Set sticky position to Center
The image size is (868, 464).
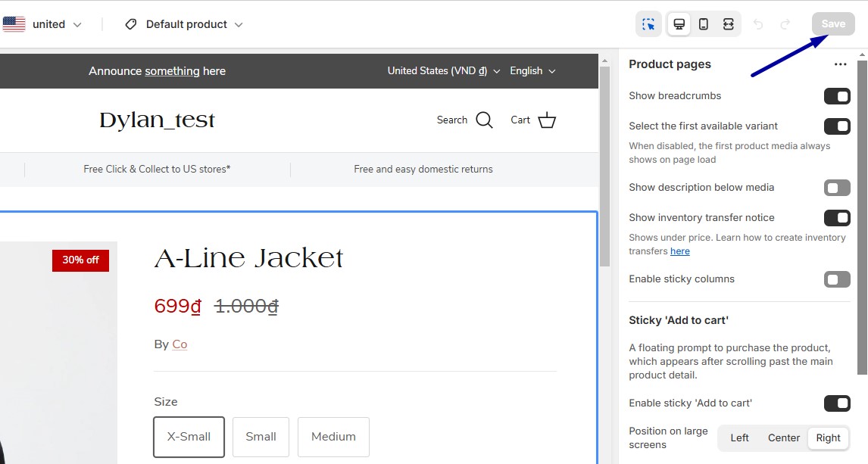(783, 438)
